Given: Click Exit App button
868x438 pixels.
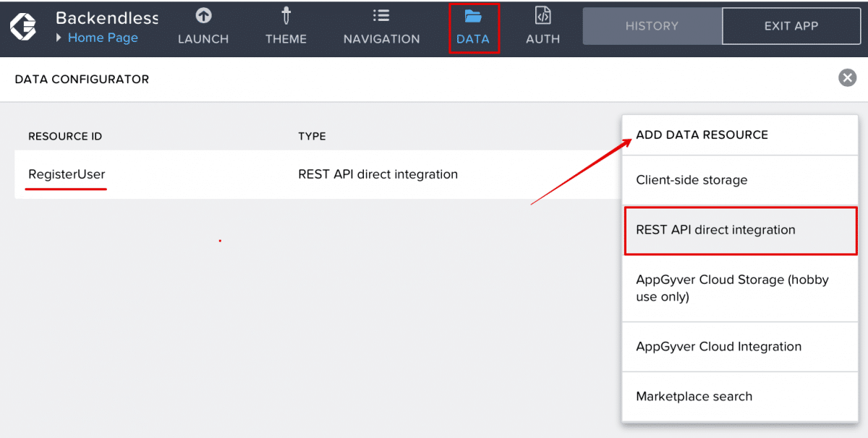Looking at the screenshot, I should click(x=791, y=25).
